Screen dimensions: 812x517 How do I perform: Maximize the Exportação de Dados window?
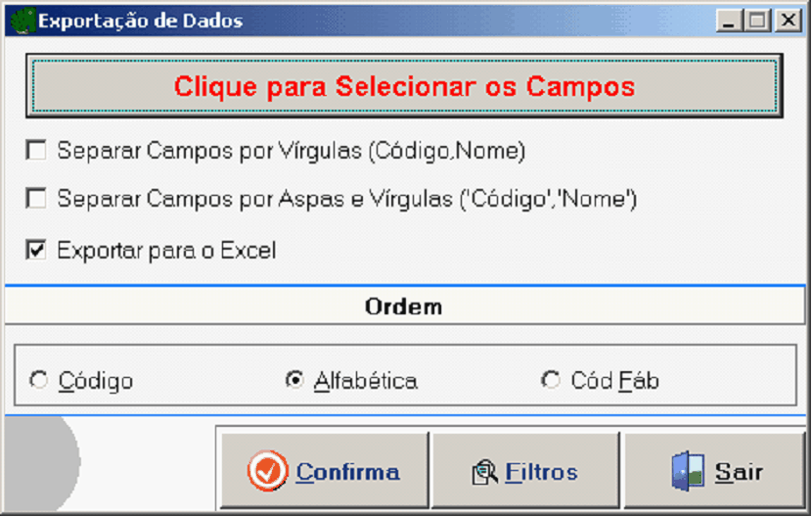[755, 20]
